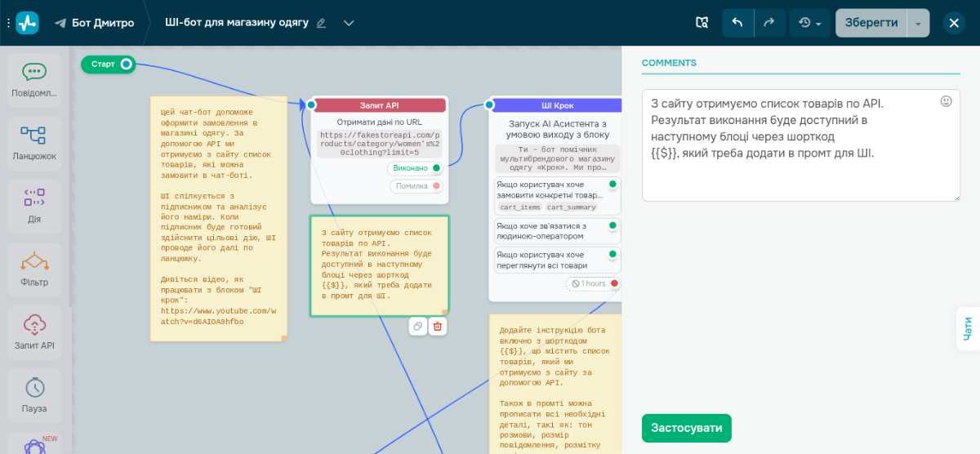Click the Застосувати button
This screenshot has height=454, width=980.
tap(687, 428)
